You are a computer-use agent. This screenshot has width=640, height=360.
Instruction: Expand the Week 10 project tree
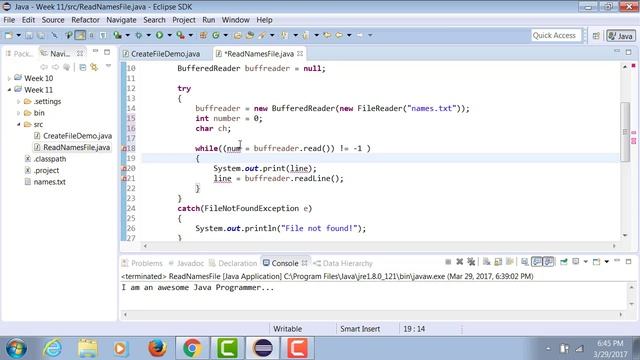[9, 78]
